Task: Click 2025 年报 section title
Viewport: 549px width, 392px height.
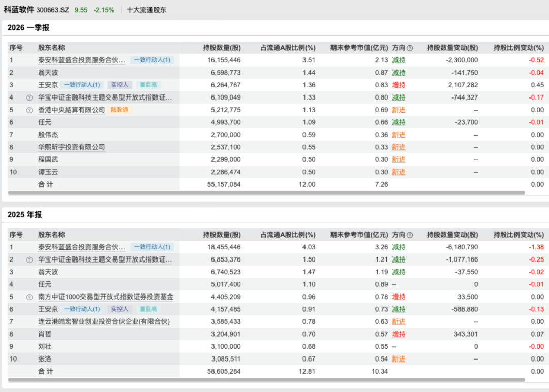Action: point(24,215)
